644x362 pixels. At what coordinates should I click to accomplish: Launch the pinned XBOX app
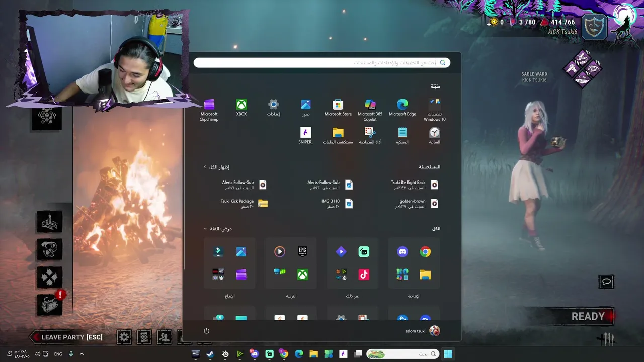pos(242,108)
